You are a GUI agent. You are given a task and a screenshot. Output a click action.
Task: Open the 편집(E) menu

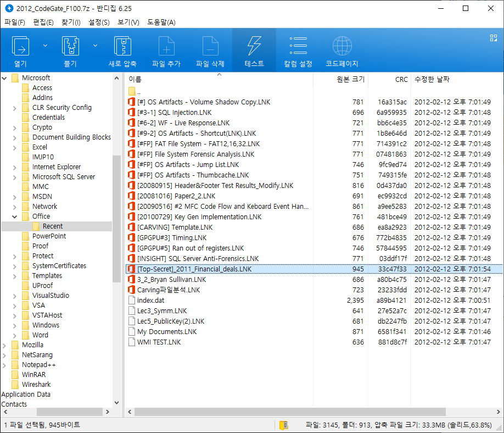point(43,22)
